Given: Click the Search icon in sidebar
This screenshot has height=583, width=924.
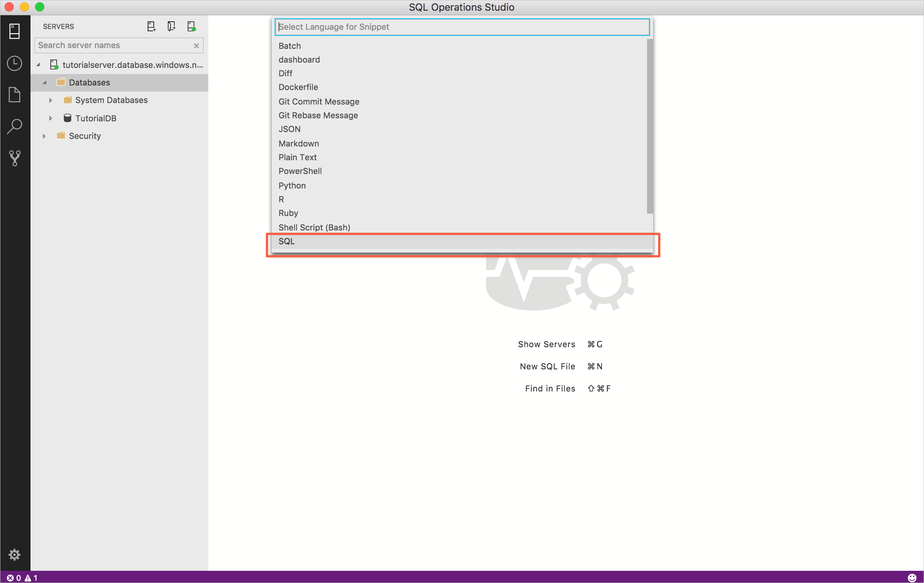Looking at the screenshot, I should point(15,127).
